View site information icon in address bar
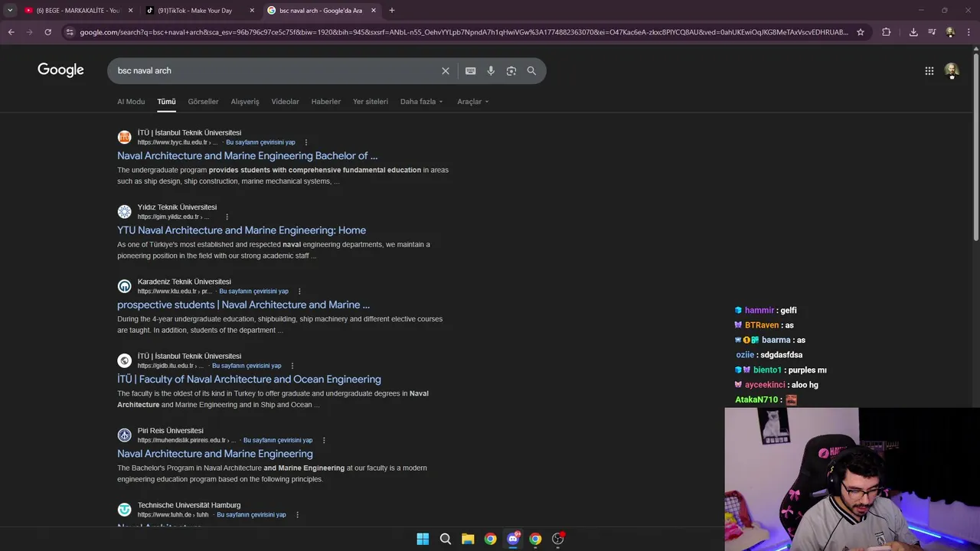Screen dimensions: 980x551 [x=70, y=32]
